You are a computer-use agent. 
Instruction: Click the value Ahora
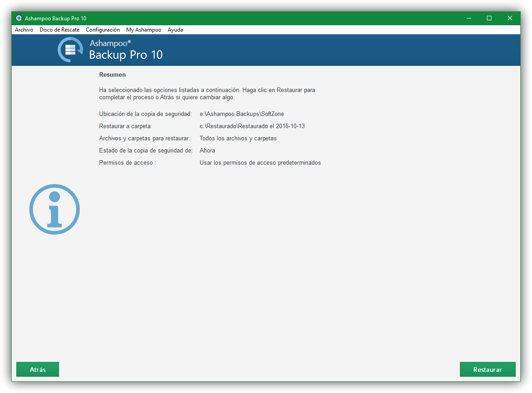click(x=207, y=151)
